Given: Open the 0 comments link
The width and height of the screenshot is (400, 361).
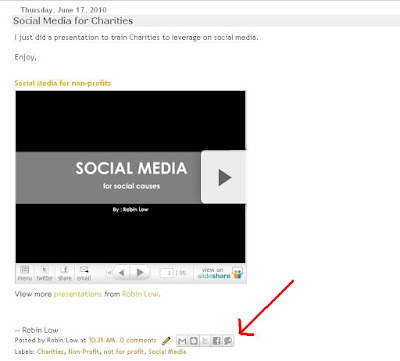Looking at the screenshot, I should coord(138,340).
